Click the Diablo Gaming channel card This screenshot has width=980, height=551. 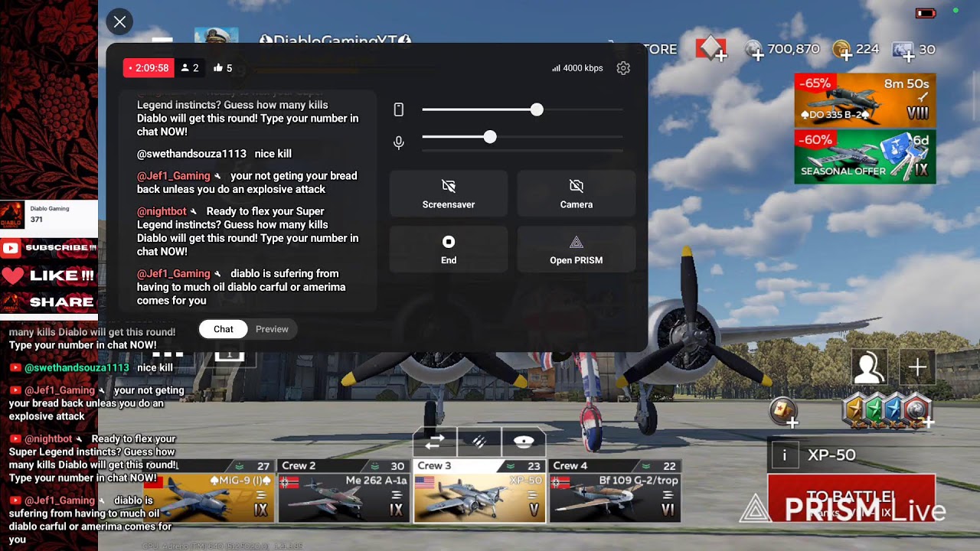coord(49,219)
